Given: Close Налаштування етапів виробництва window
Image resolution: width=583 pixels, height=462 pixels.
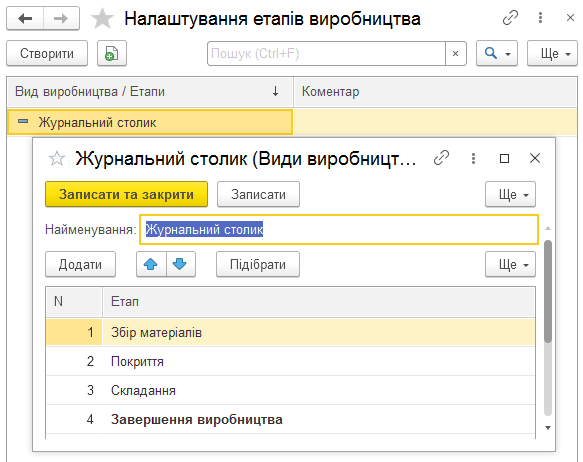Looking at the screenshot, I should pos(570,17).
